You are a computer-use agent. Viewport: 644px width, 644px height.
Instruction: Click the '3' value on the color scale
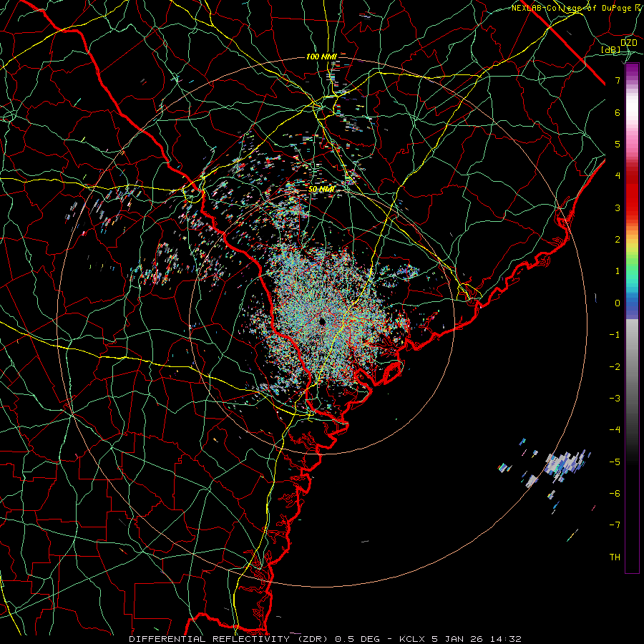pos(618,208)
